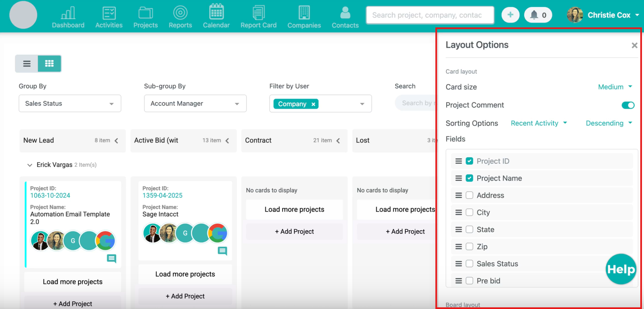Grab the drag handle for Project ID field
Viewport: 644px width, 309px height.
pos(458,161)
